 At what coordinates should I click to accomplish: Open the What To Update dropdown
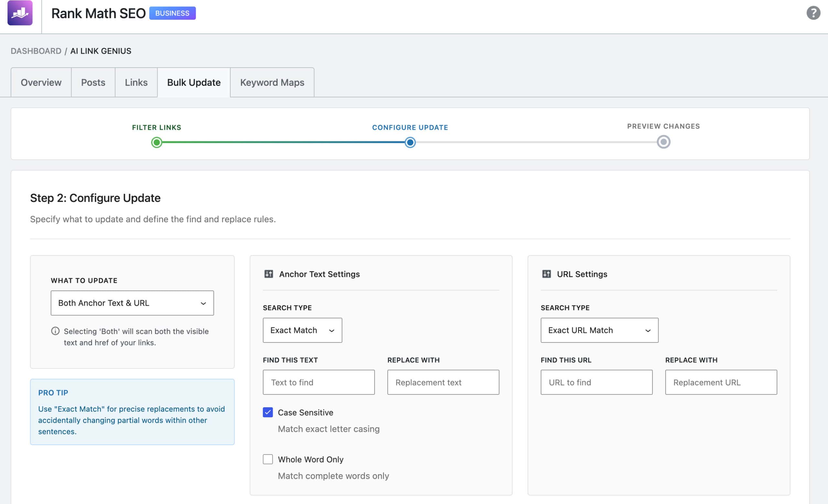pyautogui.click(x=132, y=303)
